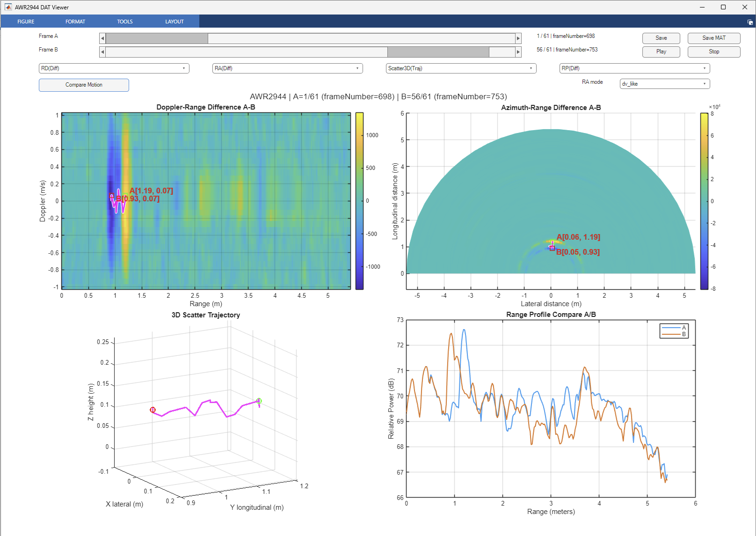Open the RD(Diff) dropdown
The height and width of the screenshot is (536, 756).
click(114, 68)
